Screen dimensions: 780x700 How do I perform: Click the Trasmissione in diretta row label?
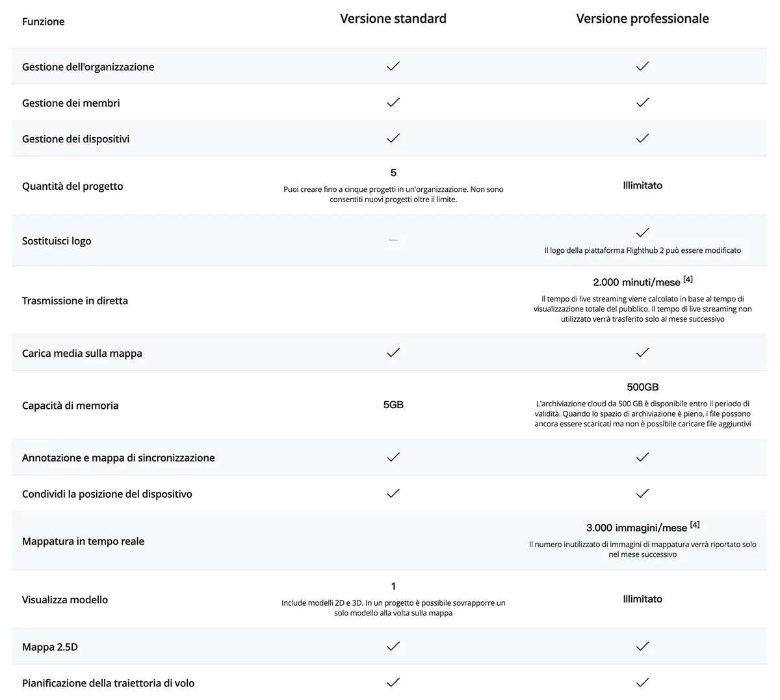tap(75, 301)
